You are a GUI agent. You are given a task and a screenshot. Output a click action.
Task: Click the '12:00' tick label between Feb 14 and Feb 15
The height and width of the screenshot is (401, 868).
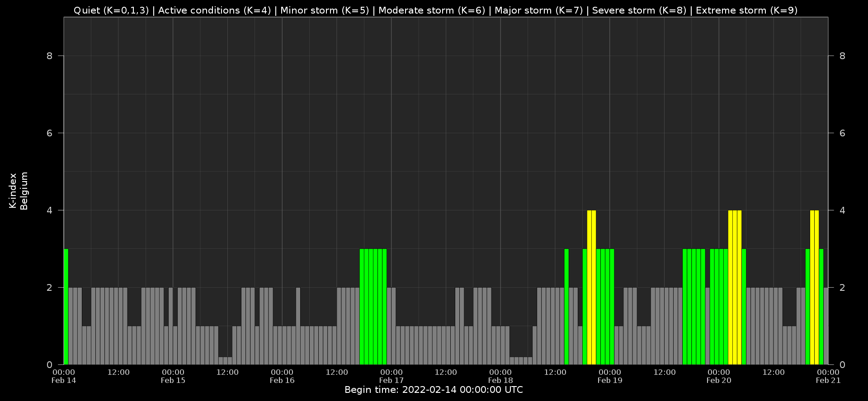click(118, 372)
